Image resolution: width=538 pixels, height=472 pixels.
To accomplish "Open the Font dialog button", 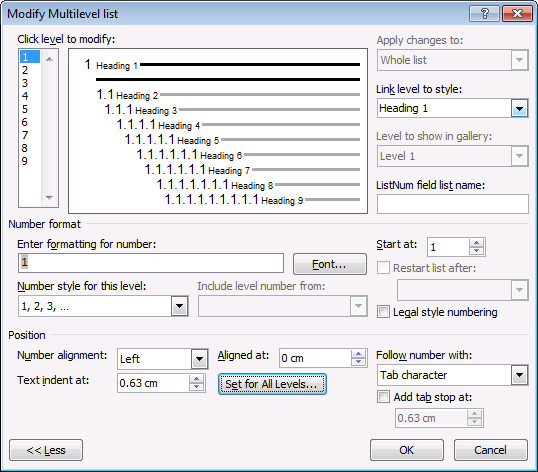I will click(x=330, y=264).
